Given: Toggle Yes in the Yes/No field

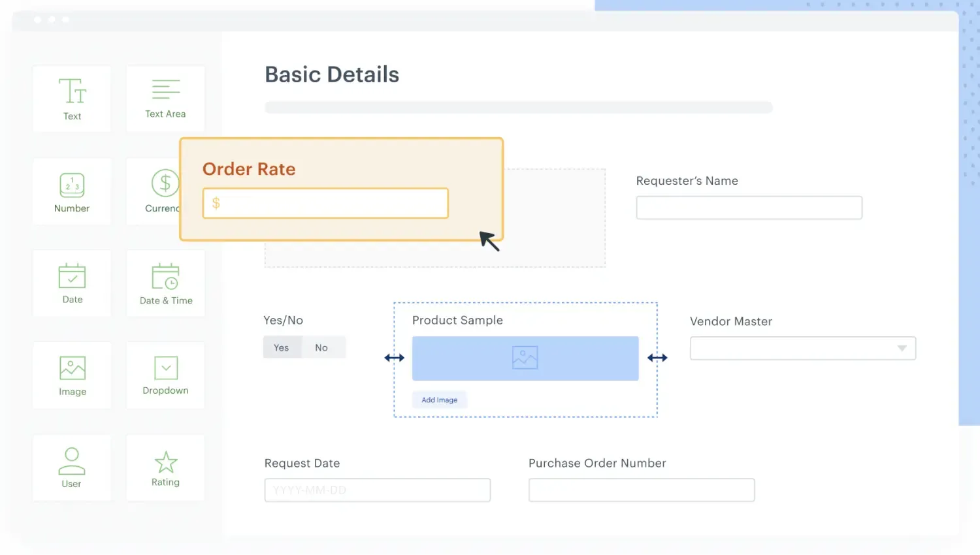Looking at the screenshot, I should coord(282,347).
